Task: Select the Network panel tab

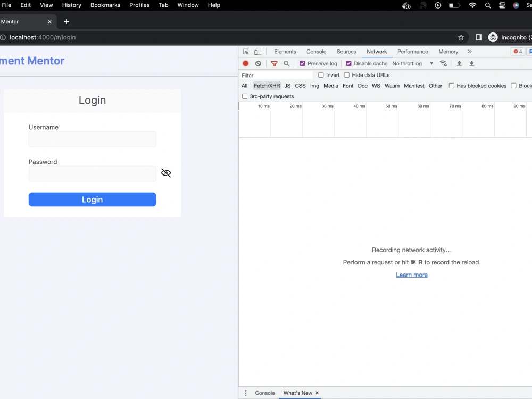Action: click(x=377, y=52)
